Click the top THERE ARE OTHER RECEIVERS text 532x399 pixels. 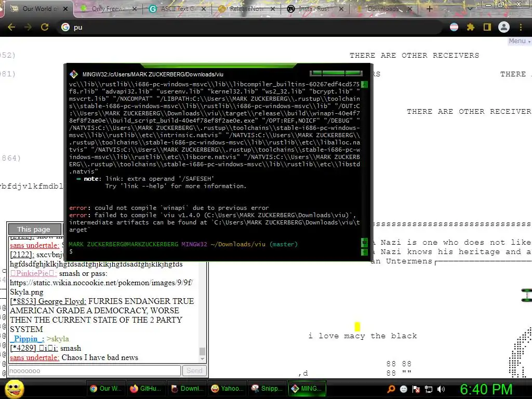click(414, 55)
